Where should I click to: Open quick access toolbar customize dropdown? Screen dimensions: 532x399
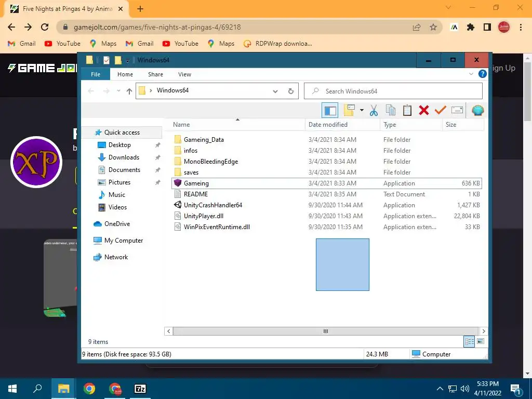click(128, 60)
